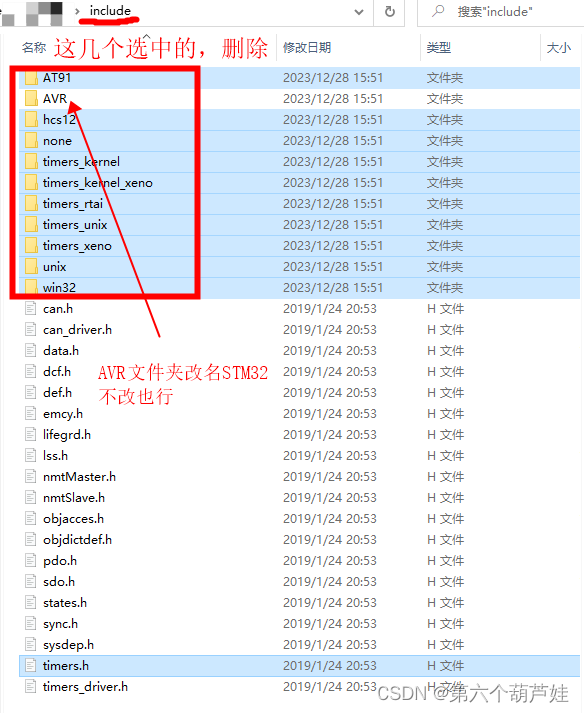Click the timers.h row's modified date
Image resolution: width=584 pixels, height=713 pixels.
tap(330, 666)
